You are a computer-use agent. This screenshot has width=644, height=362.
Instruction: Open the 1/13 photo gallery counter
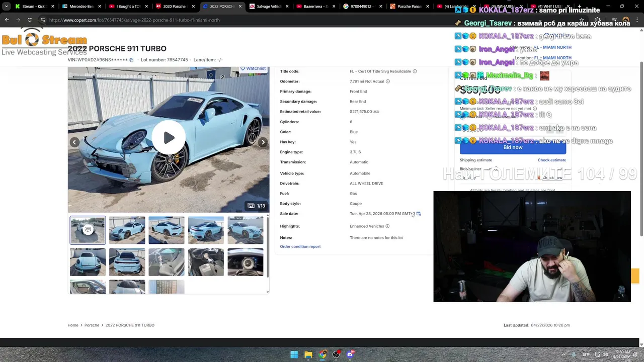click(257, 206)
